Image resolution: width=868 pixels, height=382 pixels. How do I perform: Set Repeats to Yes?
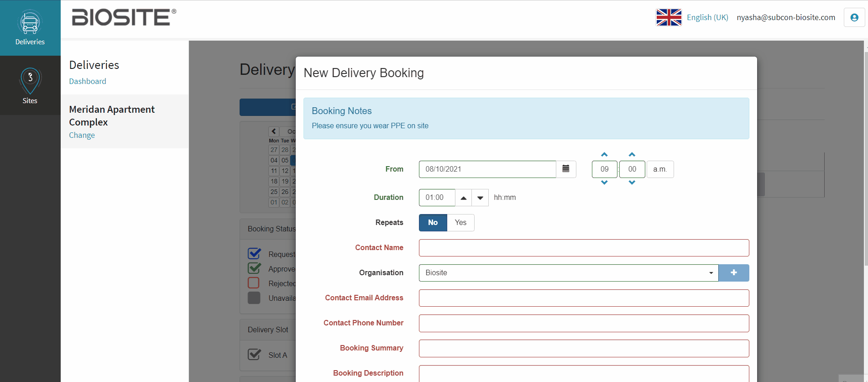(x=460, y=222)
